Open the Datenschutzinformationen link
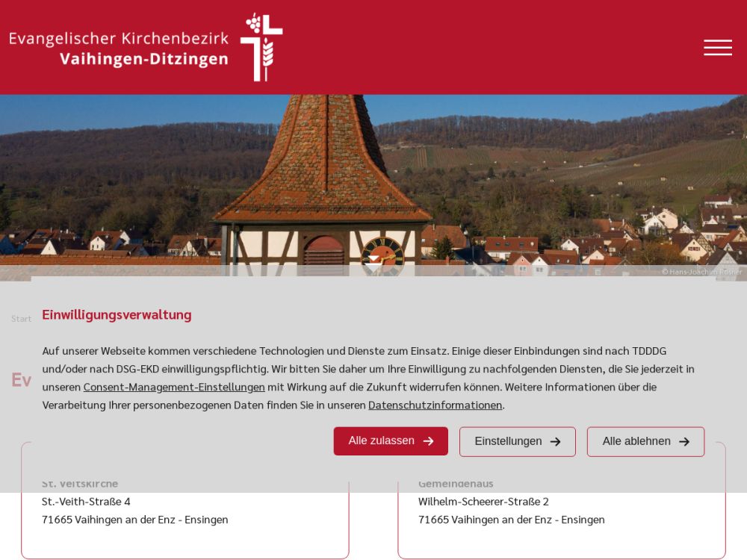Image resolution: width=747 pixels, height=560 pixels. (435, 405)
